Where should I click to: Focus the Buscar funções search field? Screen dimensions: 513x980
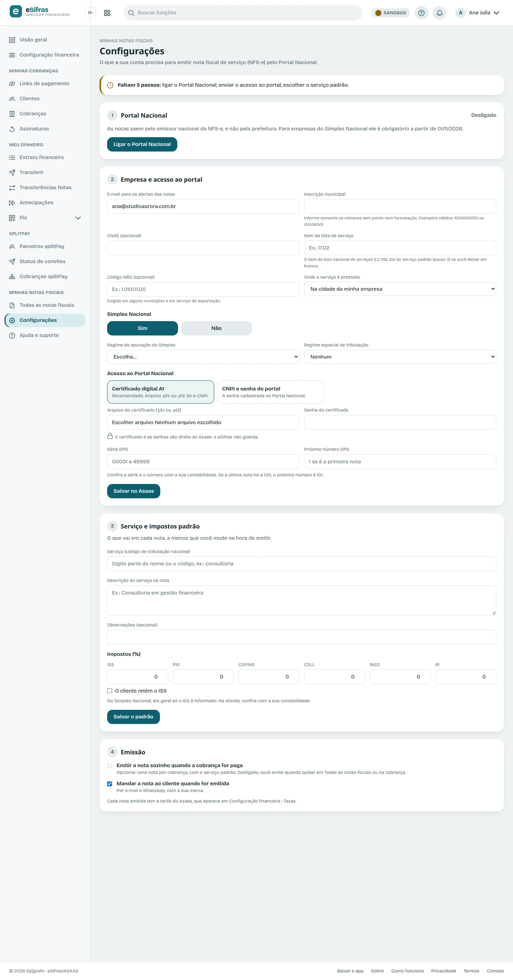coord(243,13)
